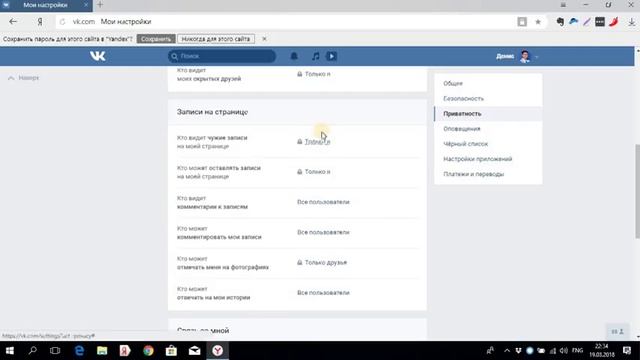Click 'Наверх' back-to-top link
Viewport: 640px width, 360px height.
tap(24, 78)
